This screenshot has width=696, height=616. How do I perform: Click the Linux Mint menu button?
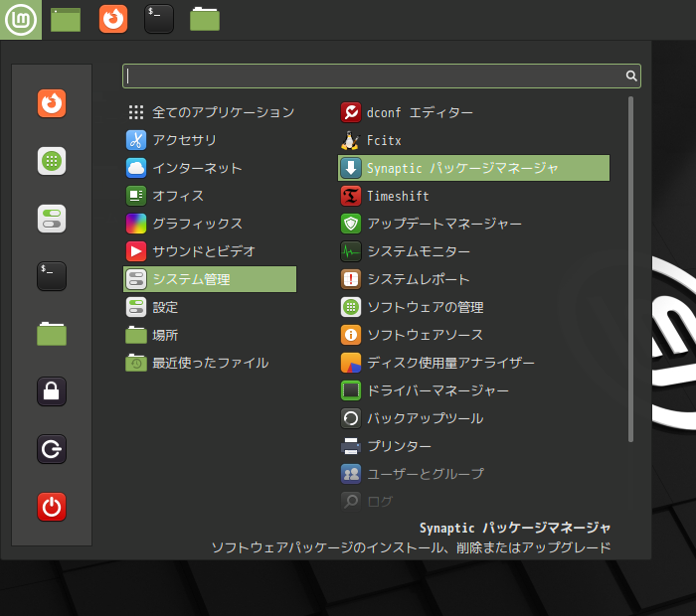(21, 20)
